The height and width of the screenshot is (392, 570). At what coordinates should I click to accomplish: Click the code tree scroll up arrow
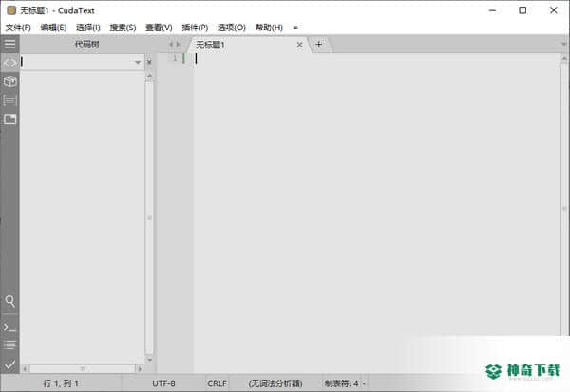(149, 76)
